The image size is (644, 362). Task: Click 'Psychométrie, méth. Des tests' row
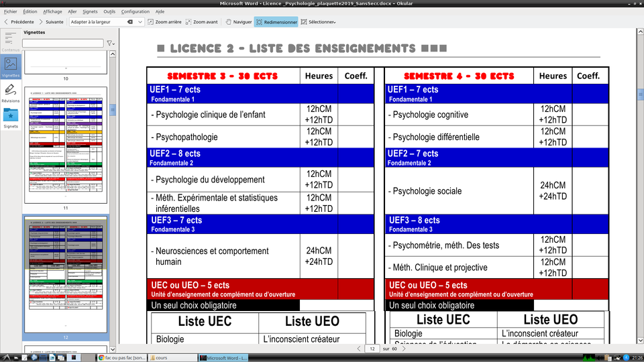click(x=496, y=245)
